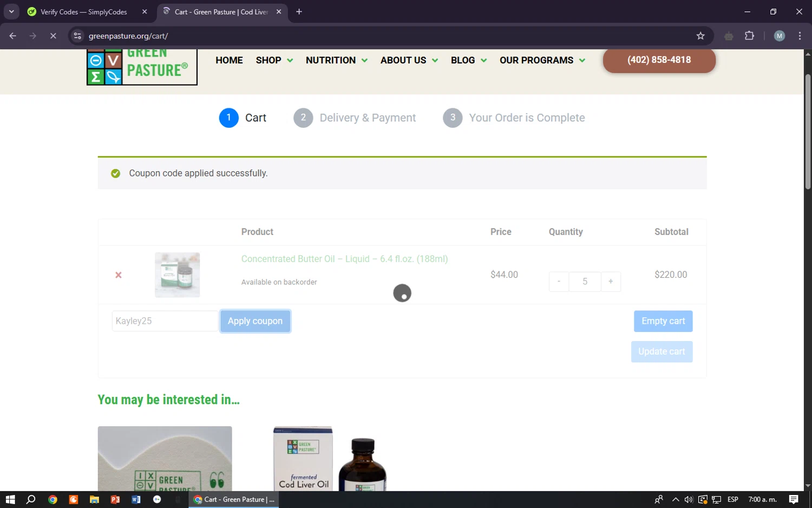Open File Explorer from taskbar

pos(94,499)
